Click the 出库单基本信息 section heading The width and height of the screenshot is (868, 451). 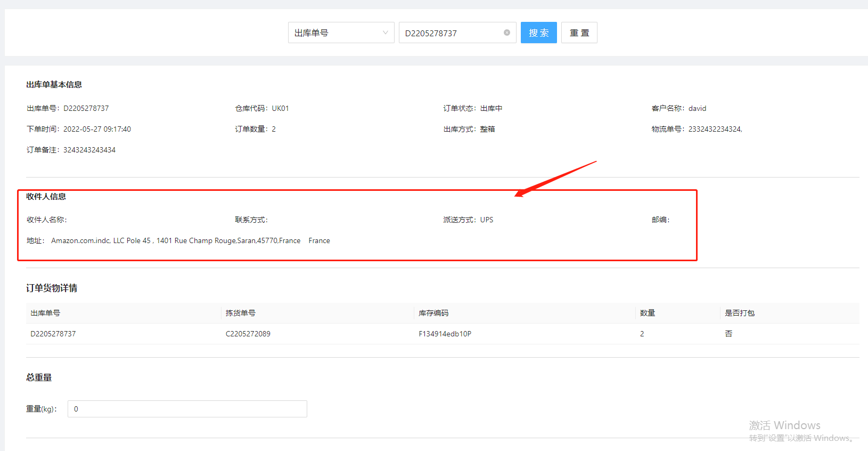[54, 84]
